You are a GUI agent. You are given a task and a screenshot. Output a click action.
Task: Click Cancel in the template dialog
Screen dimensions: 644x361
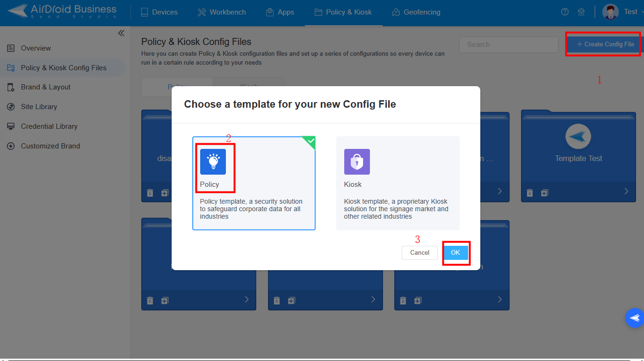click(420, 252)
